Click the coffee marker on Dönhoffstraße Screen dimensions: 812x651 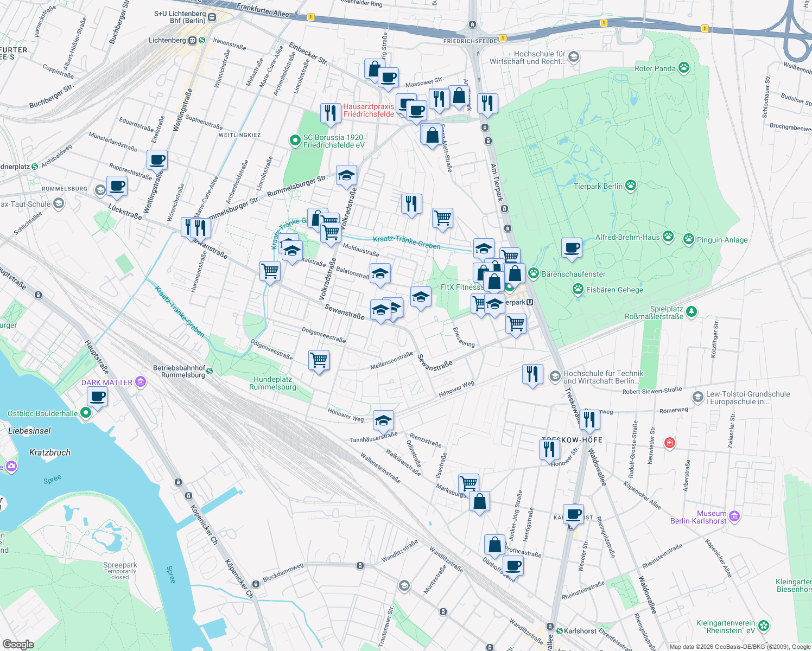click(x=513, y=567)
